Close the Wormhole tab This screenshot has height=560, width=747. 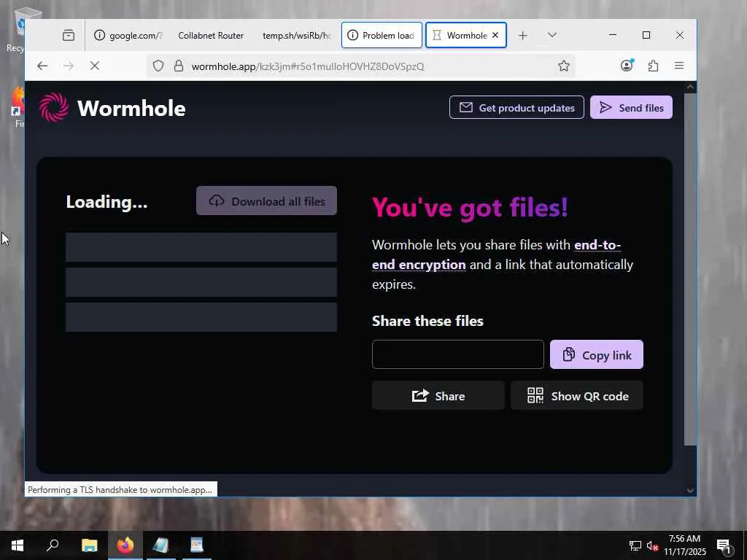(495, 35)
